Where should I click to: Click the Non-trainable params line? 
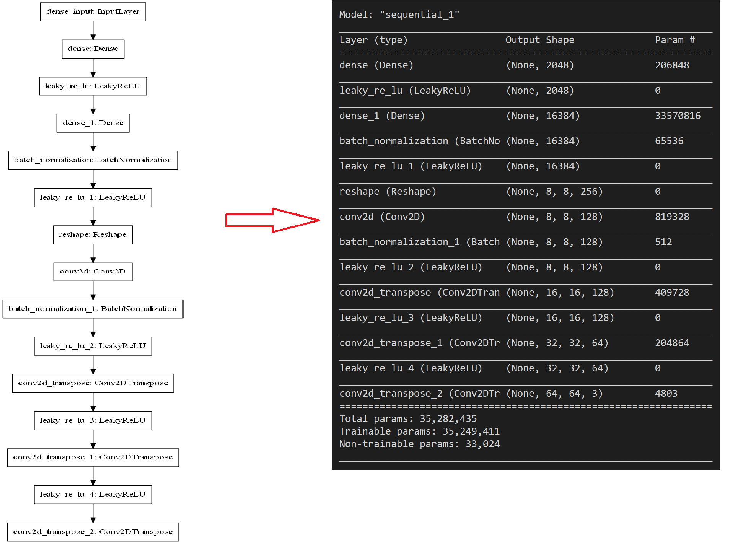click(x=419, y=444)
